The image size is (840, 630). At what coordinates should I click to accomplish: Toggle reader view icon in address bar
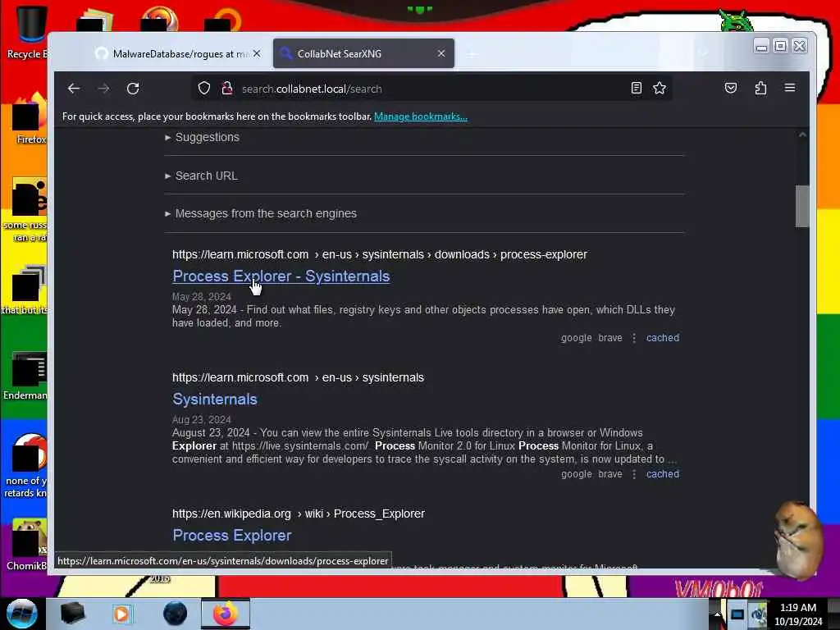[637, 88]
